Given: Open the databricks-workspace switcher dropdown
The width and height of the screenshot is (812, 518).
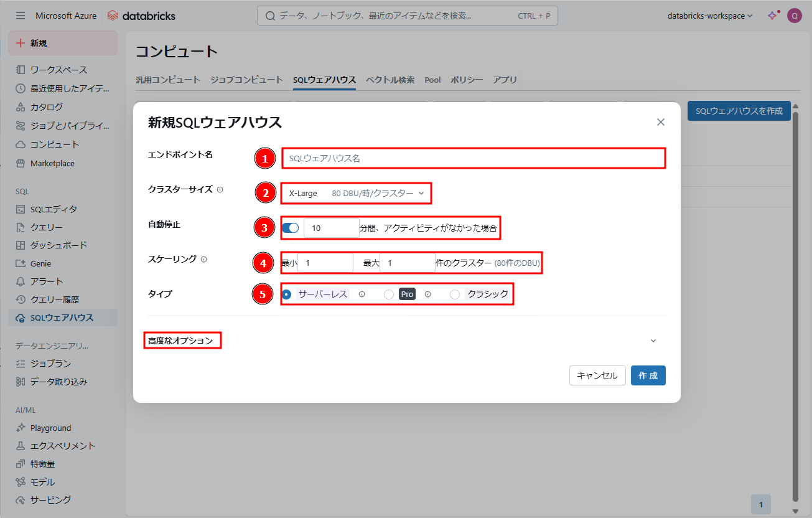Looking at the screenshot, I should click(709, 16).
